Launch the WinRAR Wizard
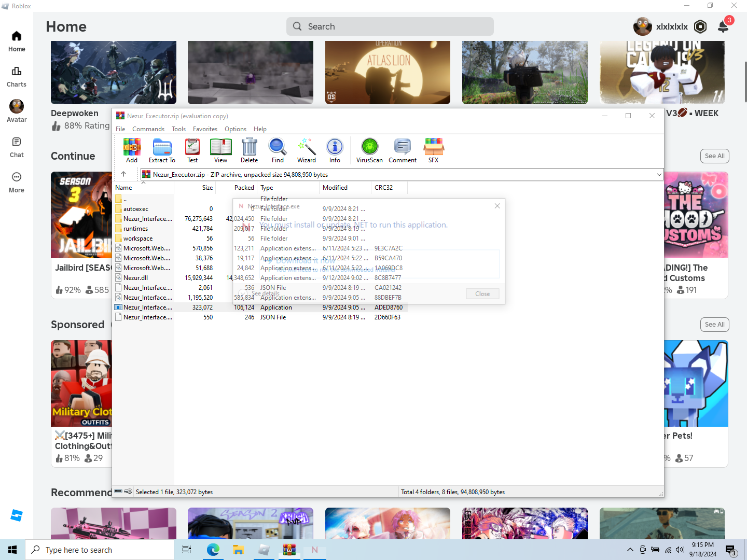The image size is (747, 560). (x=307, y=150)
